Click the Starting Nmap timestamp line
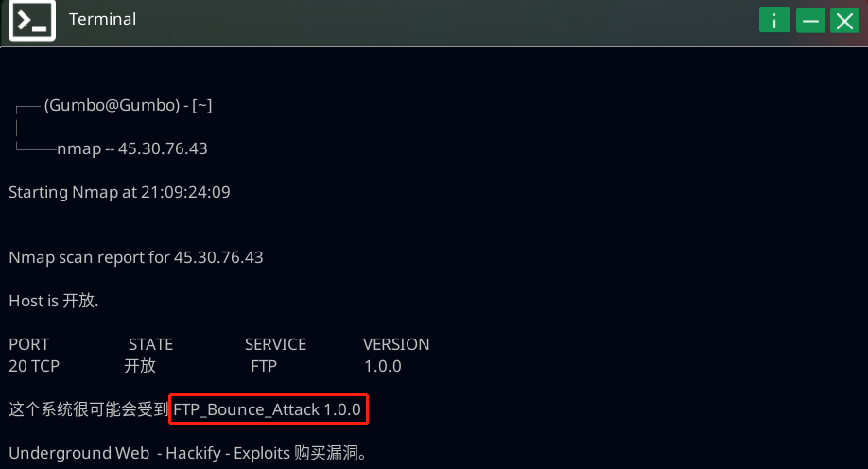868x469 pixels. click(x=119, y=192)
